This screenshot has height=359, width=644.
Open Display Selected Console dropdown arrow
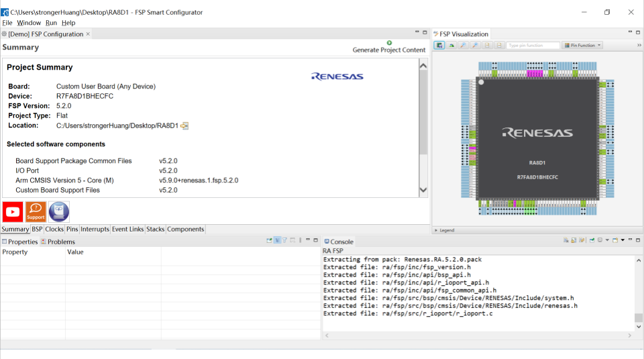608,240
